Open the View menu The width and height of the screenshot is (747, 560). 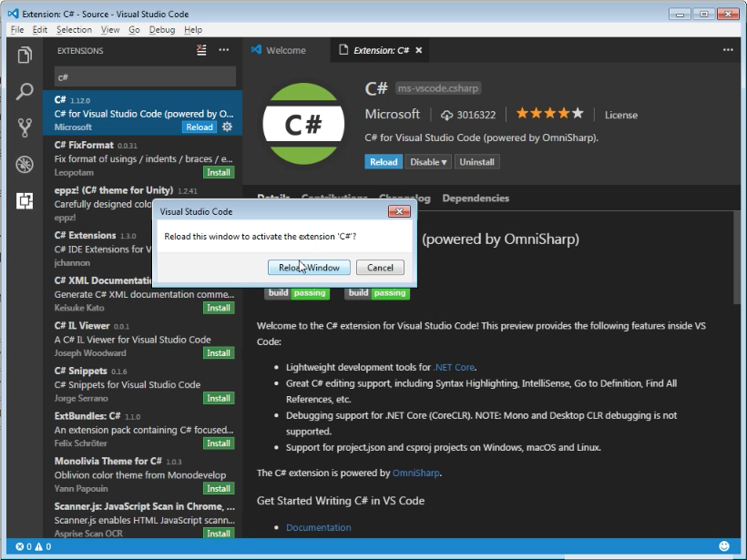(x=110, y=29)
